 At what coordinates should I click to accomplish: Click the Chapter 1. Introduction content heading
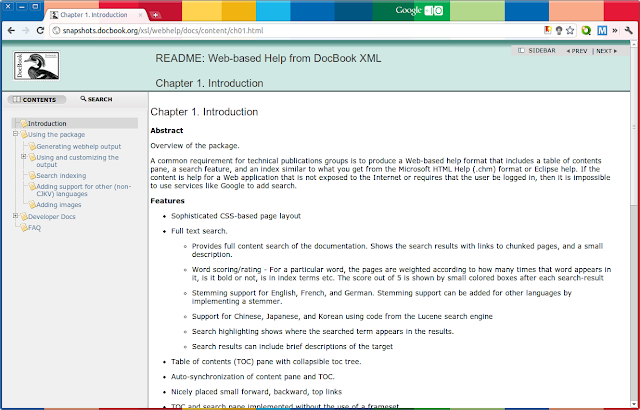click(x=204, y=112)
